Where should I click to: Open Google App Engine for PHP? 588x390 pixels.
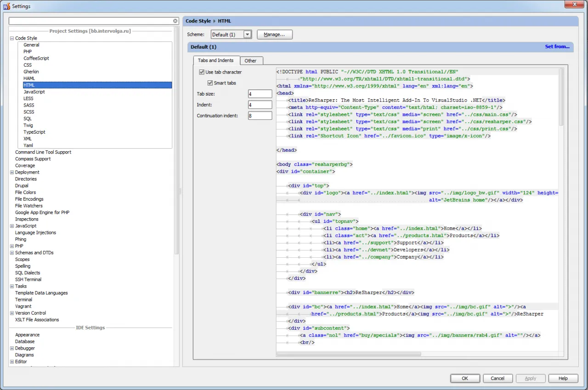(42, 213)
